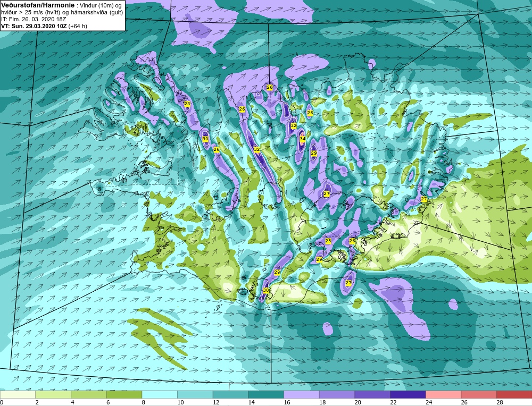Click the legend scale value 16
Screen dimensions: 532x406
click(x=287, y=402)
